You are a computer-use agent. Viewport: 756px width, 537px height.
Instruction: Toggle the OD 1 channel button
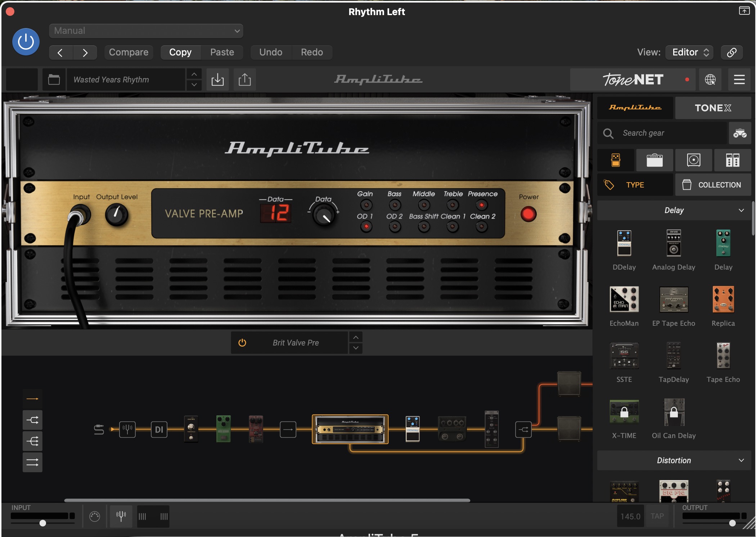pyautogui.click(x=366, y=227)
